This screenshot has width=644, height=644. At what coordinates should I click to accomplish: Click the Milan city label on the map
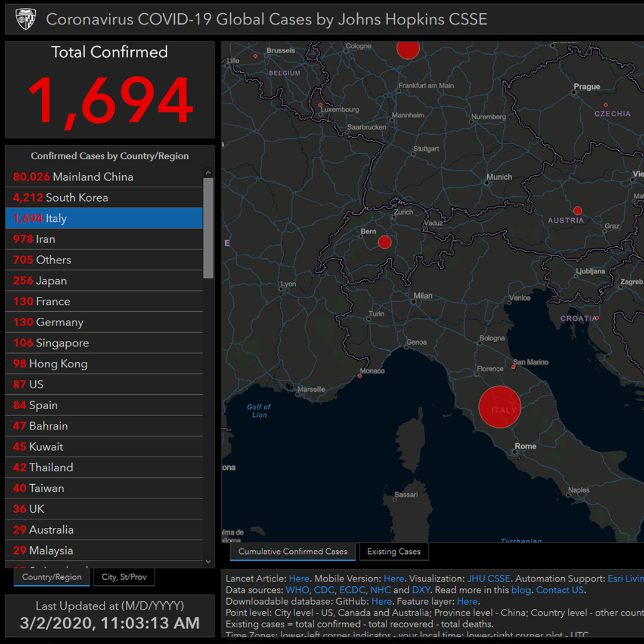tap(423, 296)
